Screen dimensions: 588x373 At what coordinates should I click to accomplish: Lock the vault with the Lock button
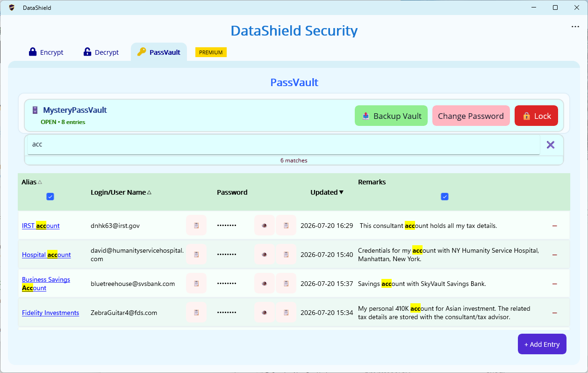(536, 116)
